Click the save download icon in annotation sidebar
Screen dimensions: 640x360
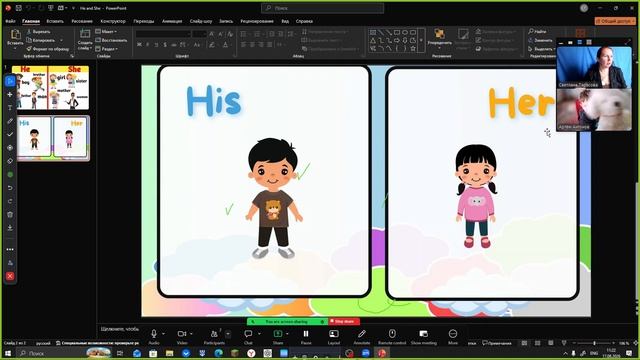[10, 228]
